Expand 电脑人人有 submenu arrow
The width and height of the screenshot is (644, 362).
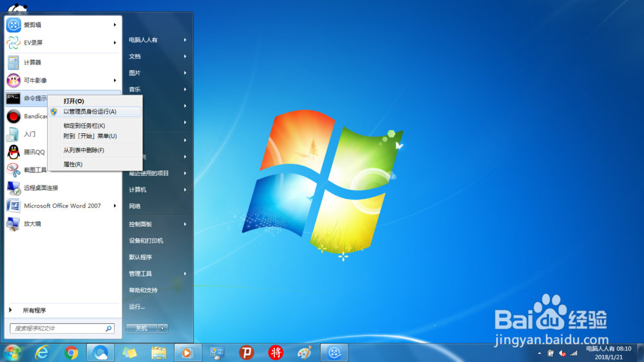click(x=185, y=40)
